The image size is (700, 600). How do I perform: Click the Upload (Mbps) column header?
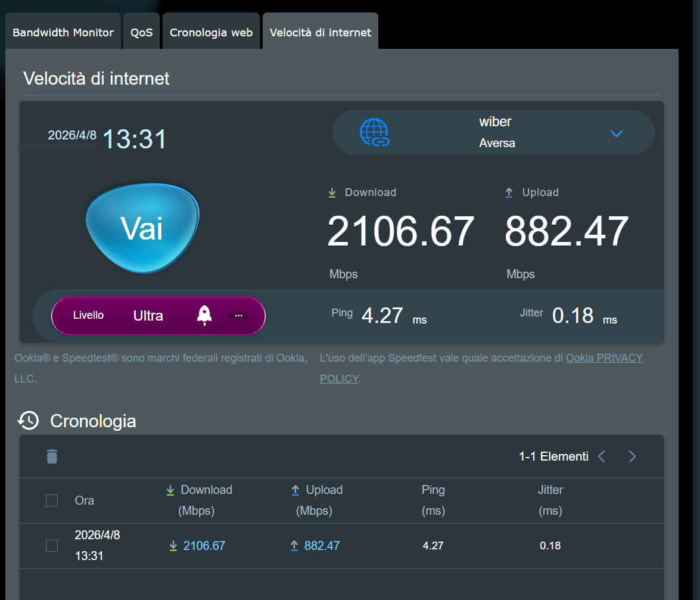pos(316,500)
